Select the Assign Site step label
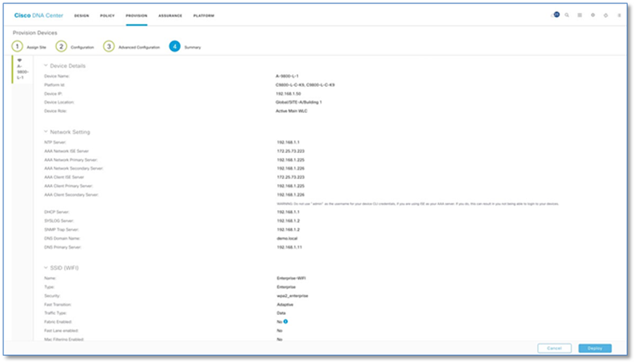The image size is (636, 364). point(36,47)
